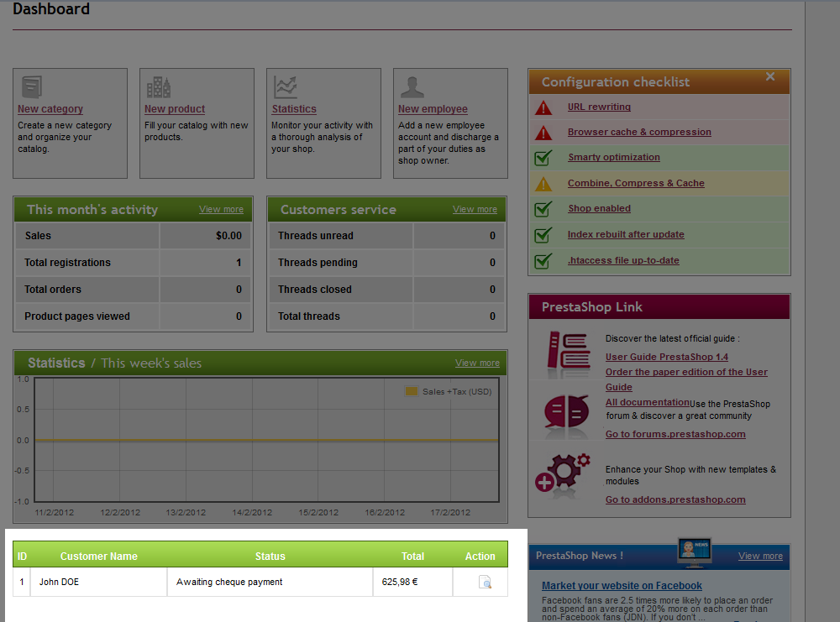Expand View more in Statistics panel
The image size is (840, 622).
(x=477, y=363)
